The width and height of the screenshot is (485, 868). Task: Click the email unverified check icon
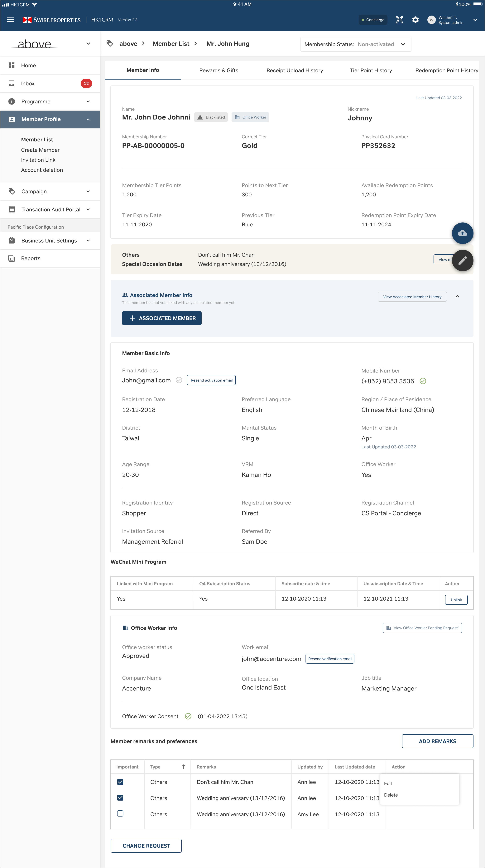(x=179, y=380)
